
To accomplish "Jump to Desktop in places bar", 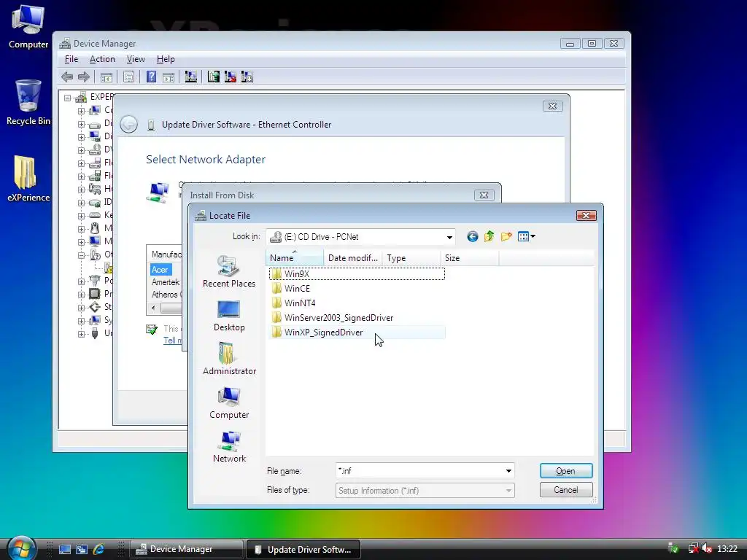I will [229, 316].
